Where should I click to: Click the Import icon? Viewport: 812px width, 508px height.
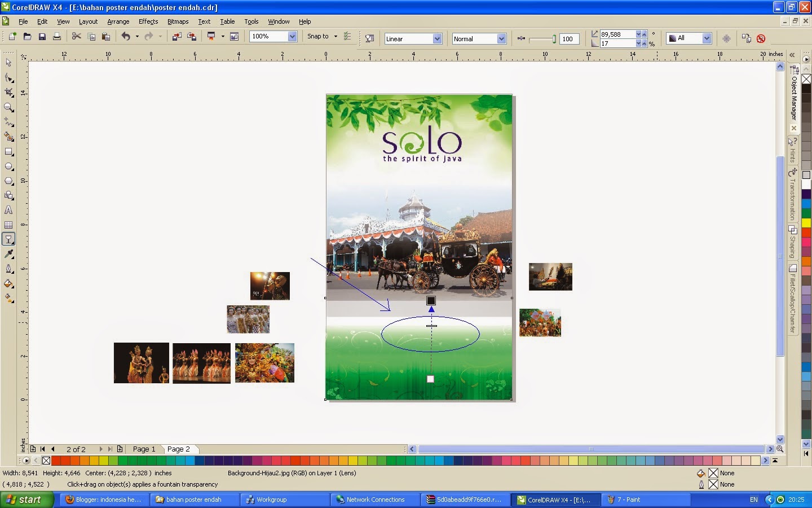[176, 37]
